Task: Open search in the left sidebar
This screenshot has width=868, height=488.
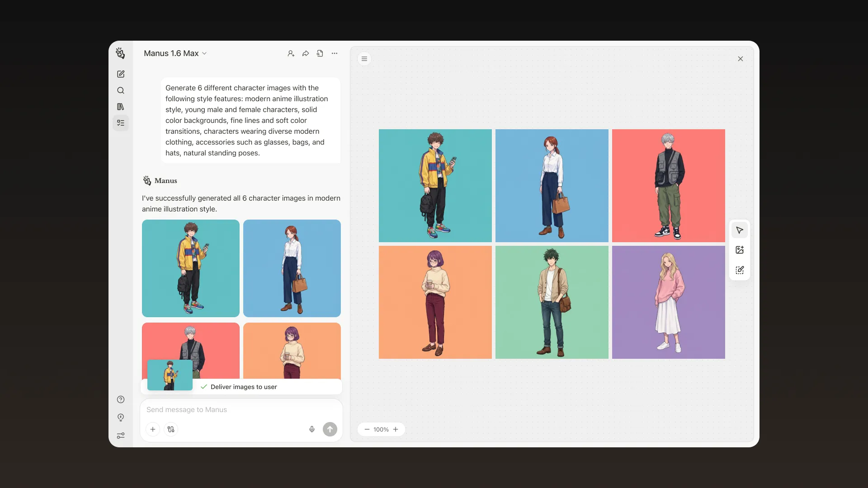Action: [x=121, y=90]
